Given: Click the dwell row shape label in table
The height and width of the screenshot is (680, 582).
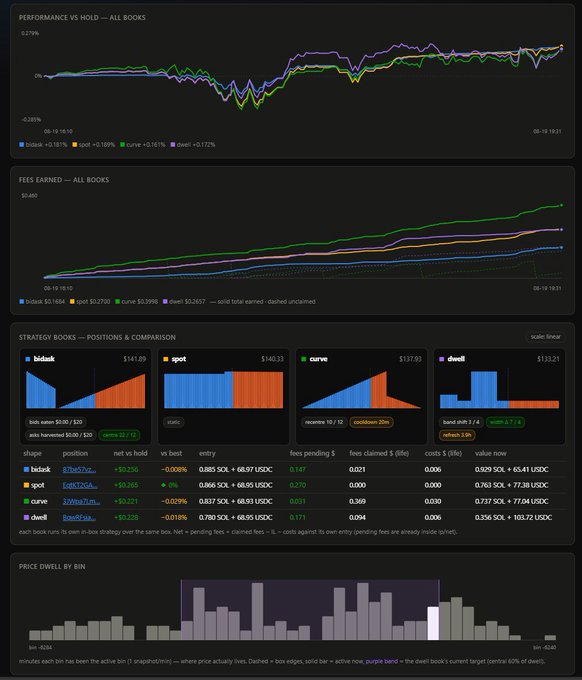Looking at the screenshot, I should click(35, 517).
